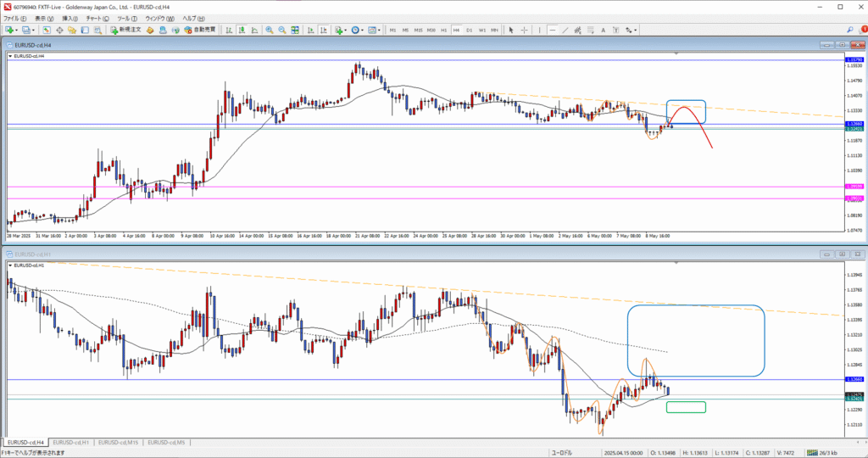Image resolution: width=868 pixels, height=458 pixels.
Task: Click the 新規注文 new order button
Action: pos(125,30)
